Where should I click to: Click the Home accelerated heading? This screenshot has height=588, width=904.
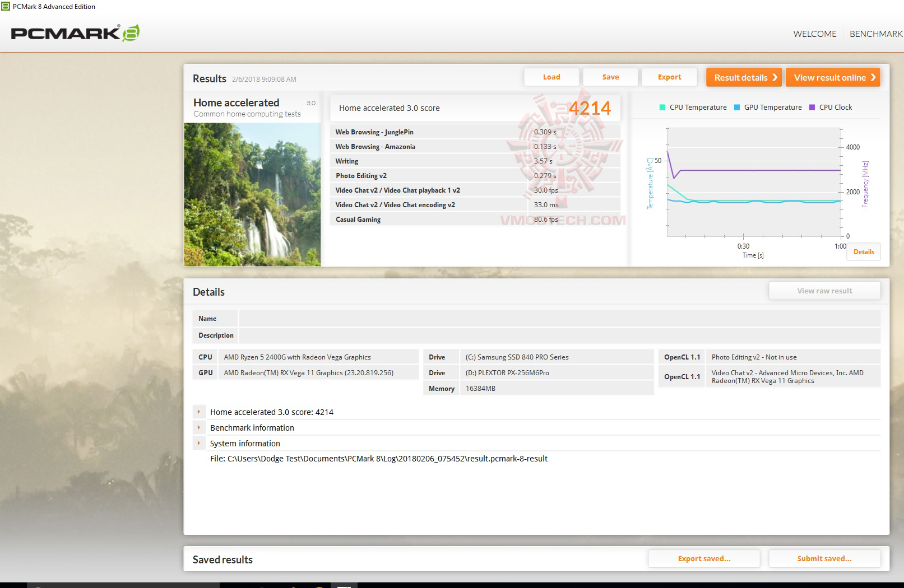pyautogui.click(x=236, y=102)
